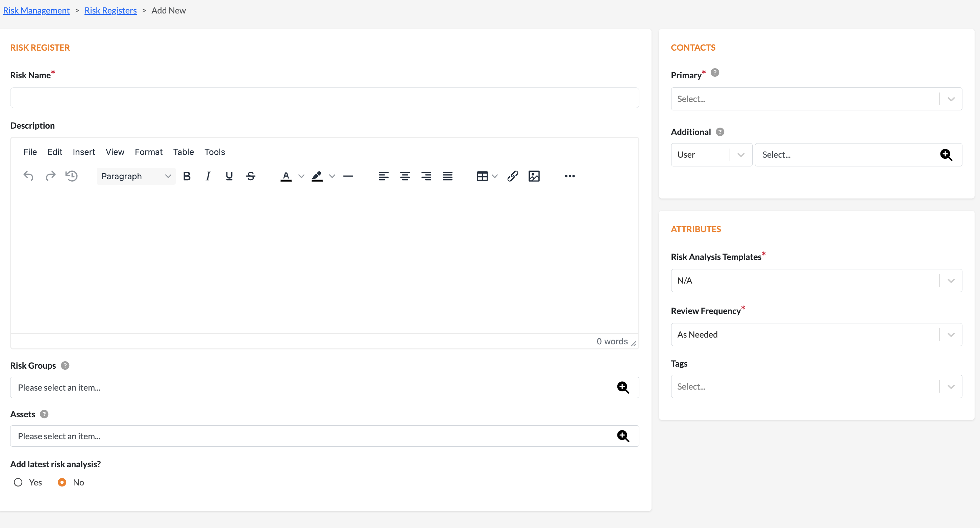Click the undo icon in editor toolbar
Screen dimensions: 980x528
pos(28,176)
